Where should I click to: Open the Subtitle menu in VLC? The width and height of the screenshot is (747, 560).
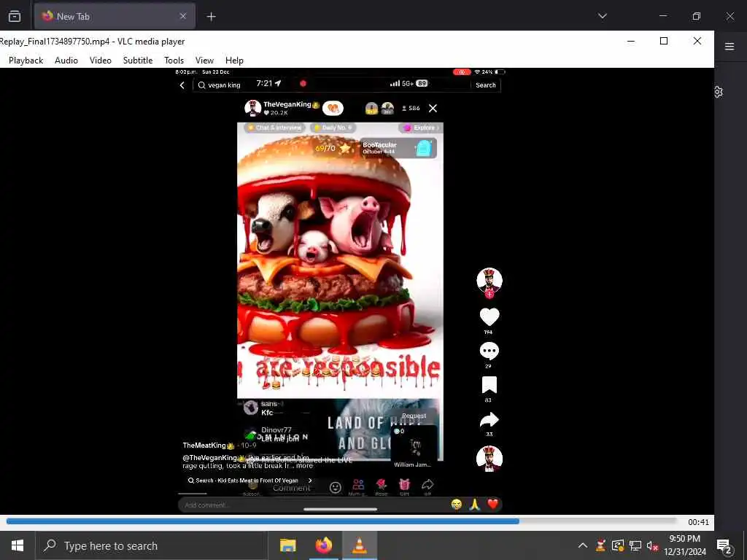click(x=138, y=61)
